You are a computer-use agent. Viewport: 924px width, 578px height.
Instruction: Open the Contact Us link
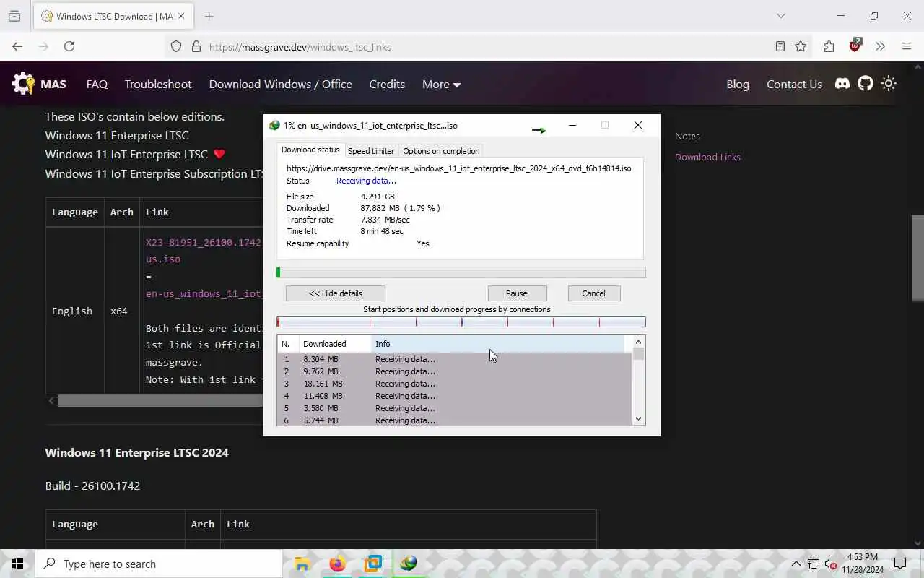tap(794, 84)
